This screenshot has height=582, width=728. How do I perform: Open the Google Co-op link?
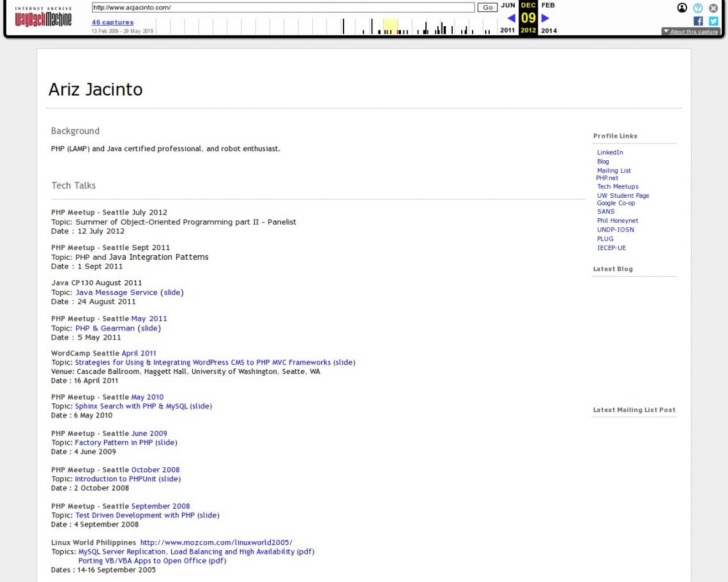pyautogui.click(x=616, y=203)
